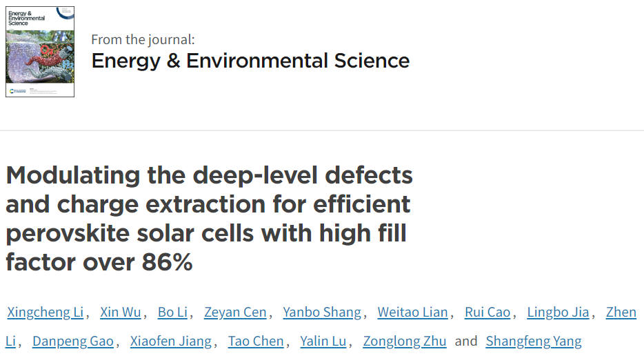This screenshot has height=356, width=644.
Task: Click the 'From the journal:' label text
Action: coord(143,39)
